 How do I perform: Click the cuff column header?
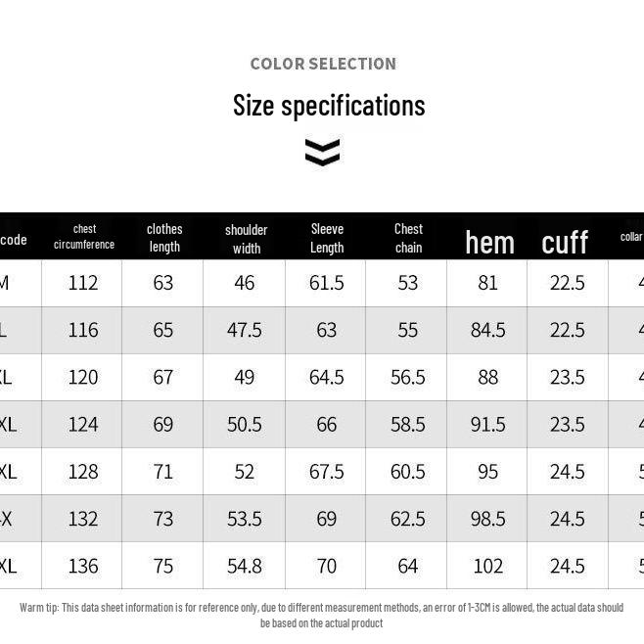[565, 242]
